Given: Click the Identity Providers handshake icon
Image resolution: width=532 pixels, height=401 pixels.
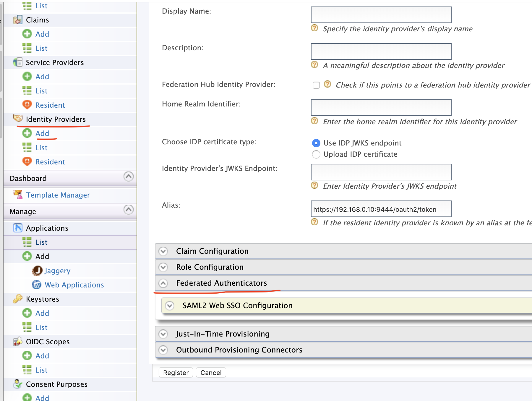Looking at the screenshot, I should coord(18,119).
